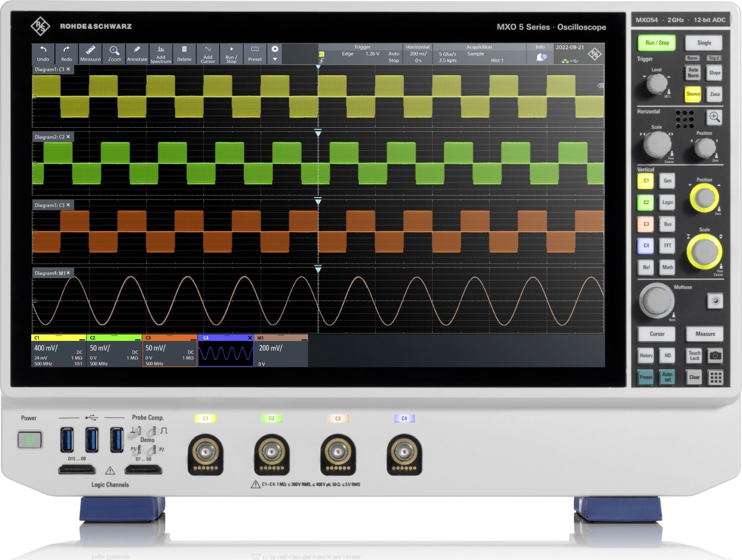This screenshot has width=742, height=560.
Task: Toggle the Auto Norm trigger mode key
Action: pos(693,72)
